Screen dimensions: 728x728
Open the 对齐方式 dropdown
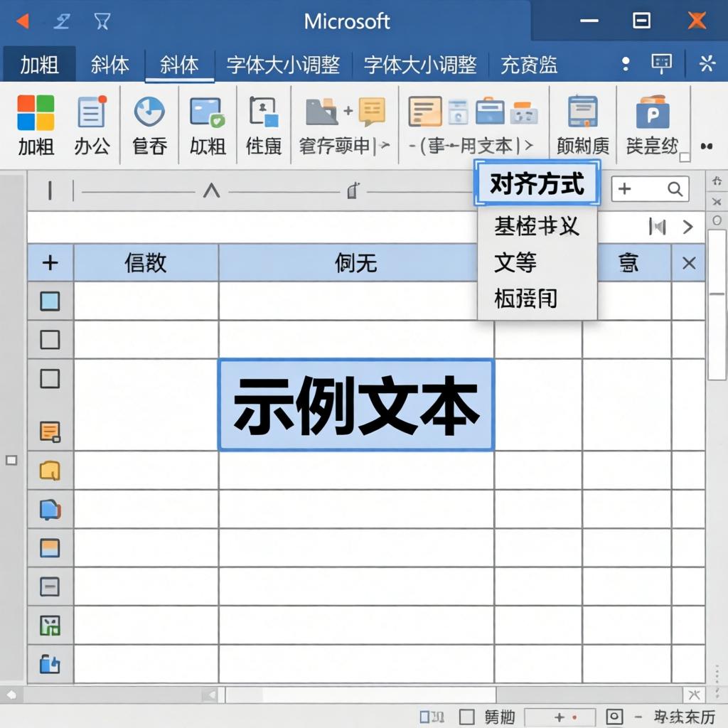pyautogui.click(x=537, y=184)
